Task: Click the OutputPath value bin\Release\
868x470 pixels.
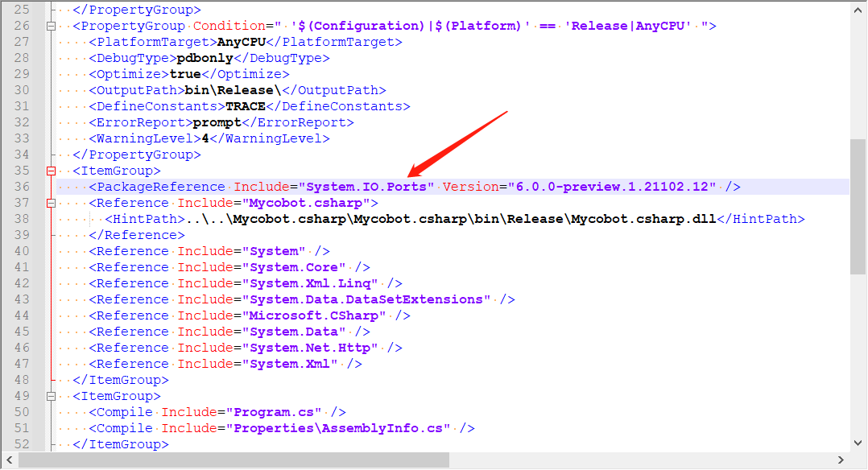Action: pyautogui.click(x=233, y=90)
